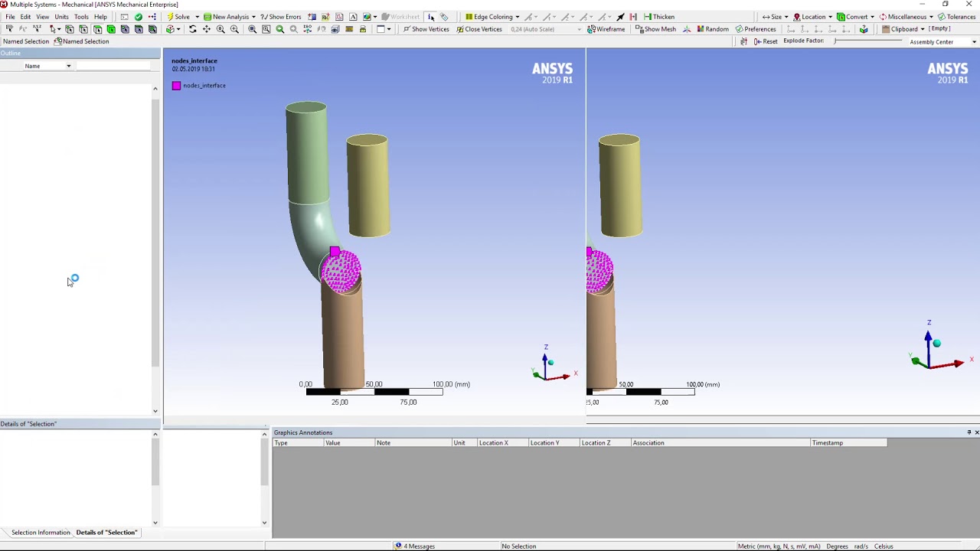Click the Zoom To Fit icon

(x=252, y=29)
